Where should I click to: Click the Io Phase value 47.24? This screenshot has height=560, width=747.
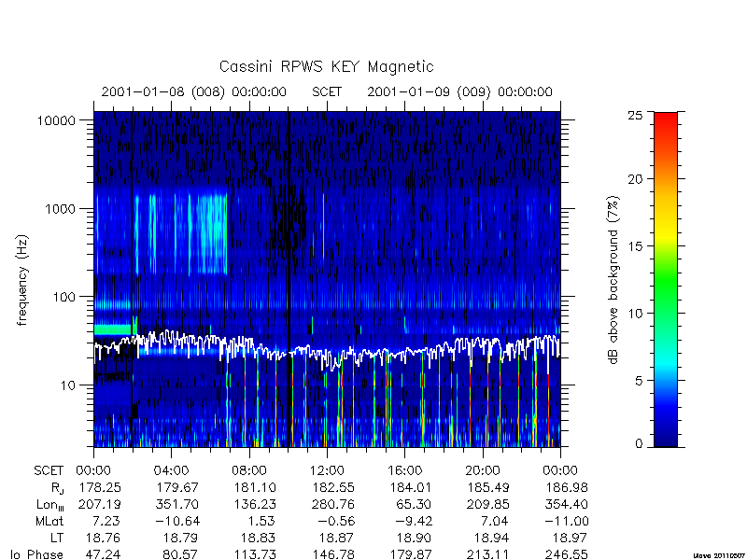(103, 554)
